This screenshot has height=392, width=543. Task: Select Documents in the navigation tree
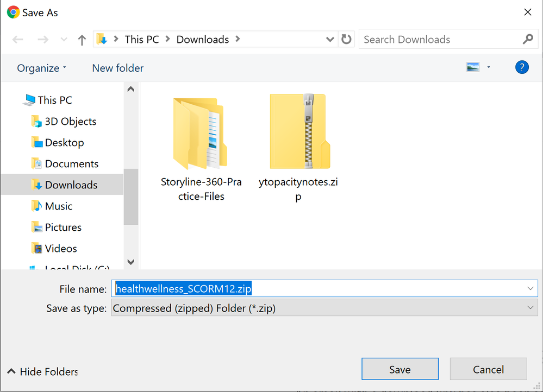[x=71, y=163]
